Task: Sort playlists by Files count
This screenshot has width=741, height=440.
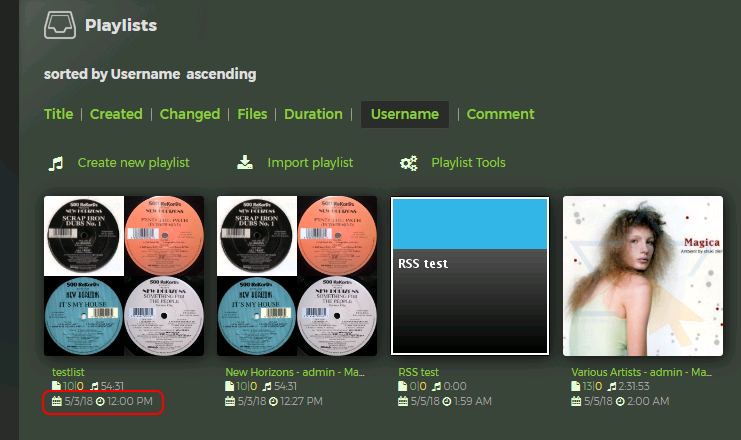Action: [x=252, y=114]
